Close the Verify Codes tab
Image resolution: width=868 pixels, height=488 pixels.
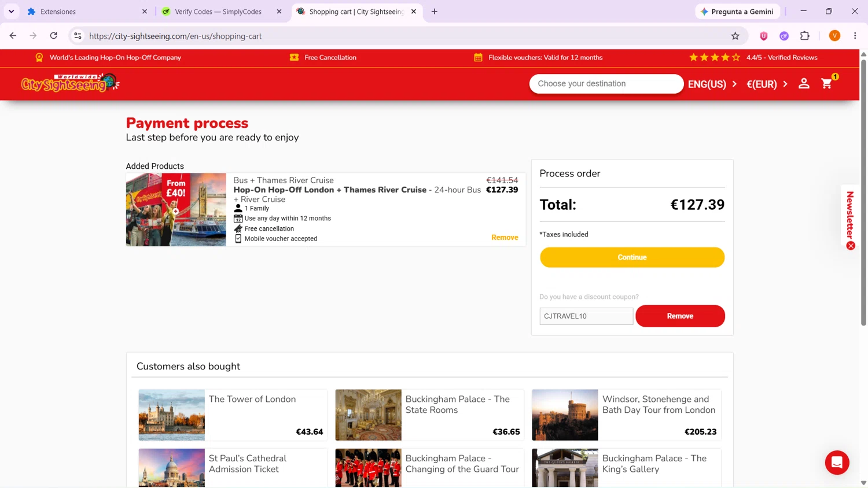click(279, 12)
